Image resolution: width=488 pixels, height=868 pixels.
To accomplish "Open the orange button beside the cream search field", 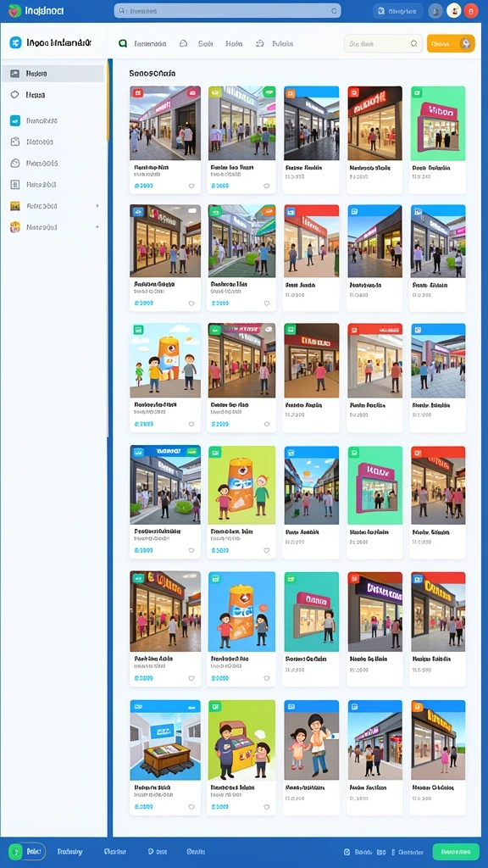I will 451,43.
